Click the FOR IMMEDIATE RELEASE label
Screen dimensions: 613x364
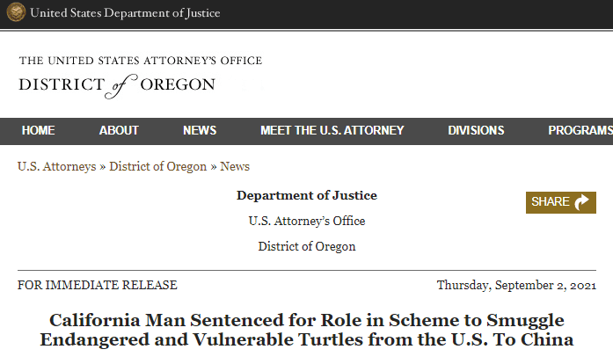coord(98,286)
